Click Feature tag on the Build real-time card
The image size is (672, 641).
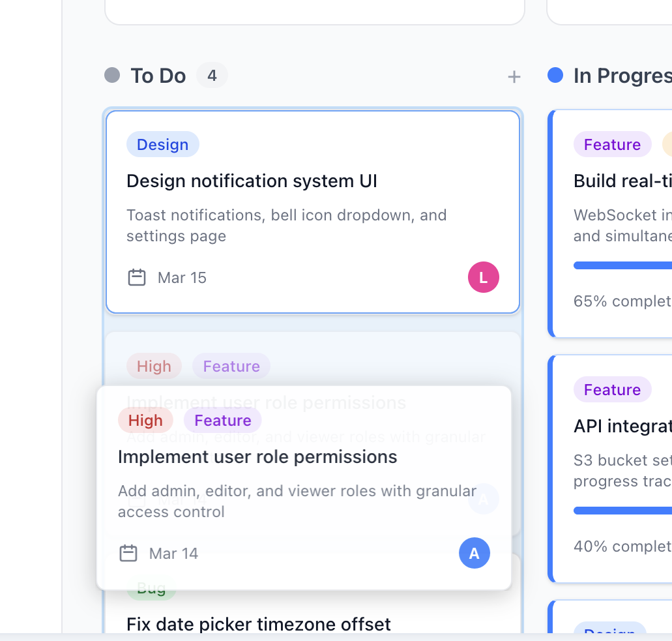pos(612,145)
